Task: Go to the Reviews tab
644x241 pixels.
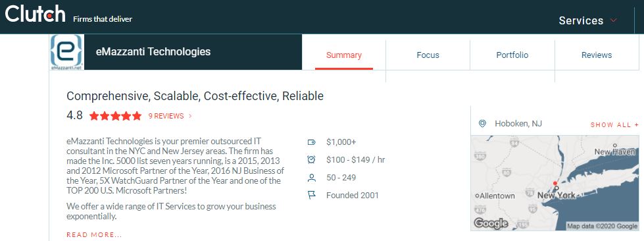Action: click(x=597, y=55)
